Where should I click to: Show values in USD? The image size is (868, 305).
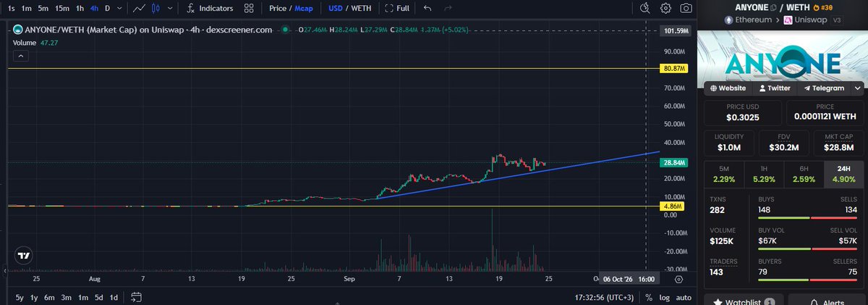(335, 8)
